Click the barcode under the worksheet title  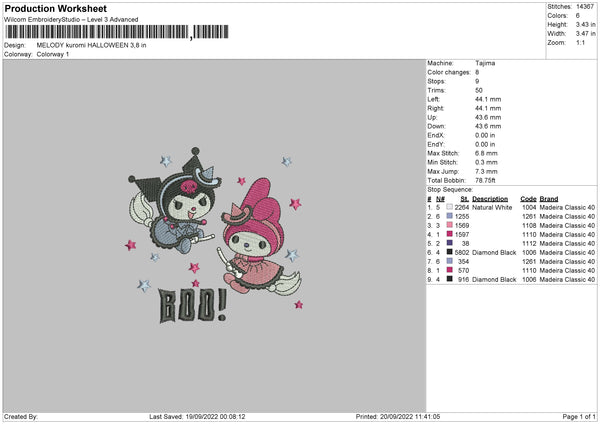click(x=117, y=32)
